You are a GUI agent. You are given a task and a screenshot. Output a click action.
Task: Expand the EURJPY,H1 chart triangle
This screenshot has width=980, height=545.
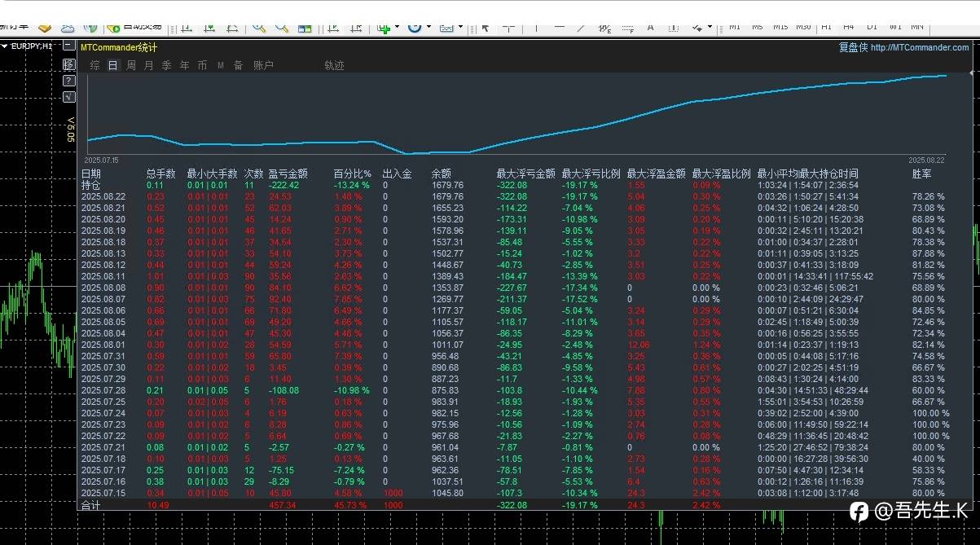[x=4, y=46]
